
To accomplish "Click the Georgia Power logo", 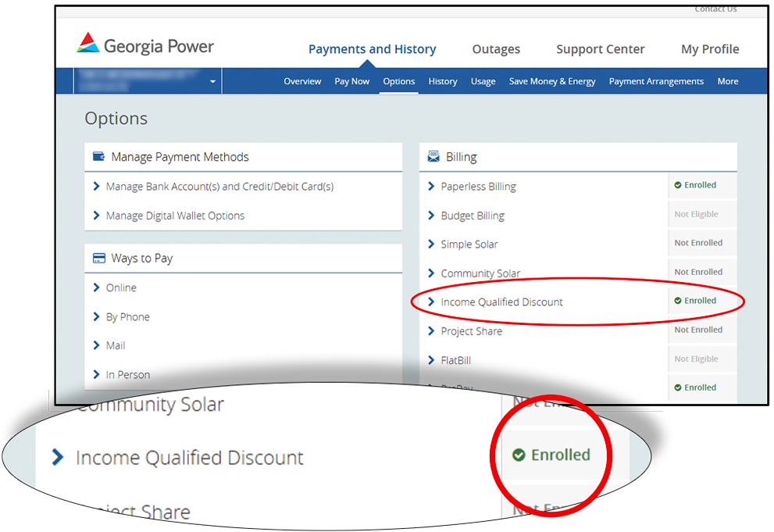I will pos(145,46).
